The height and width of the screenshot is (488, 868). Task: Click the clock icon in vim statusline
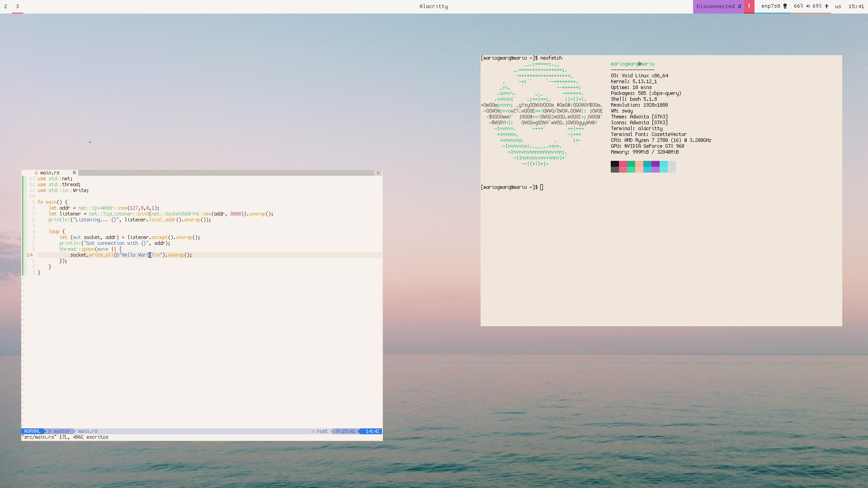coord(338,432)
